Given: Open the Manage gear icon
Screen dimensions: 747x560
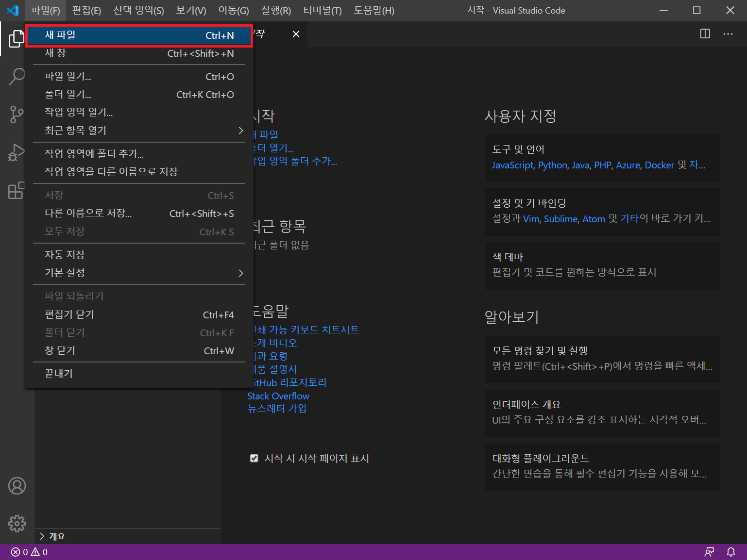Looking at the screenshot, I should pos(17,523).
